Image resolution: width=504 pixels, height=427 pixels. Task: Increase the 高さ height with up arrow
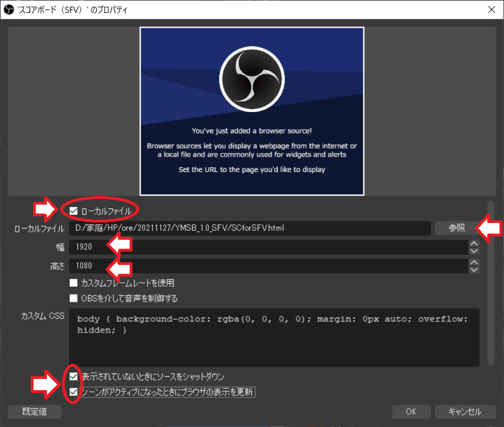tap(474, 262)
